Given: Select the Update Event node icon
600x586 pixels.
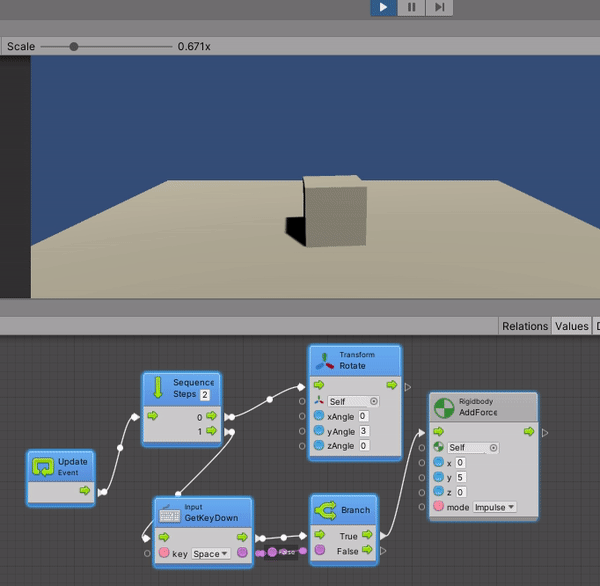Looking at the screenshot, I should click(x=43, y=467).
